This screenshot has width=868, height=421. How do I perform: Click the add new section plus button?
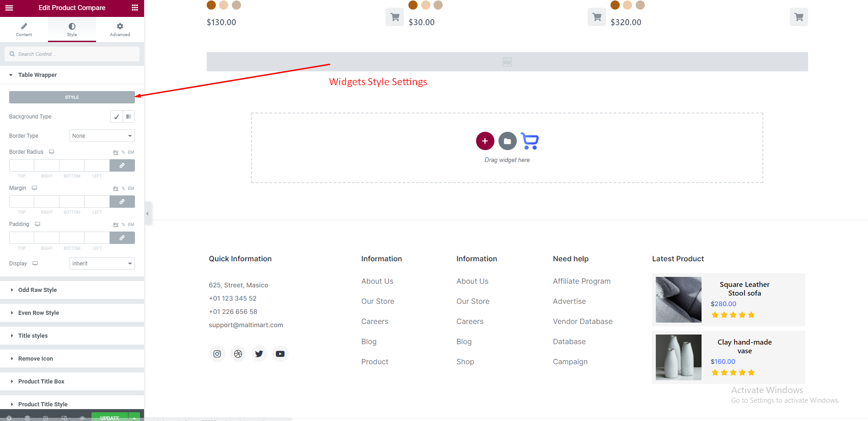click(x=485, y=141)
